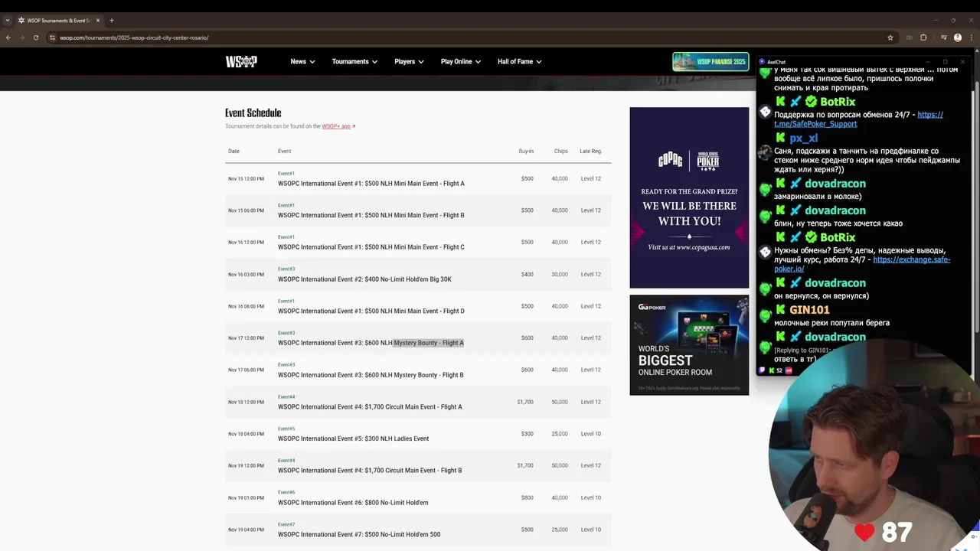
Task: Click Level 10 for Ladies Event row
Action: coord(591,434)
